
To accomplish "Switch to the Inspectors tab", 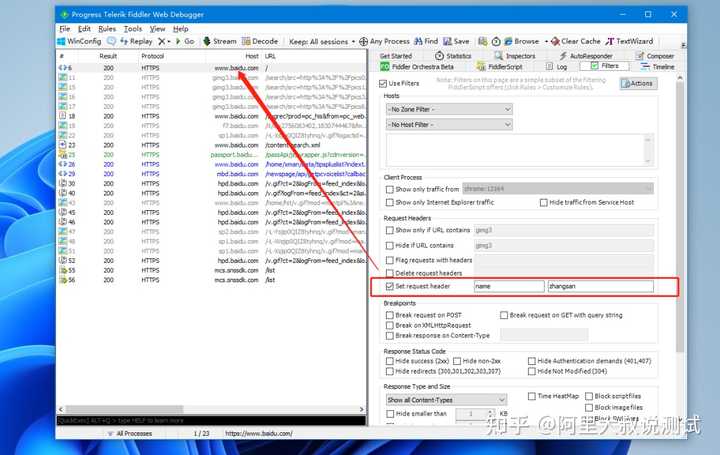I will pos(515,56).
